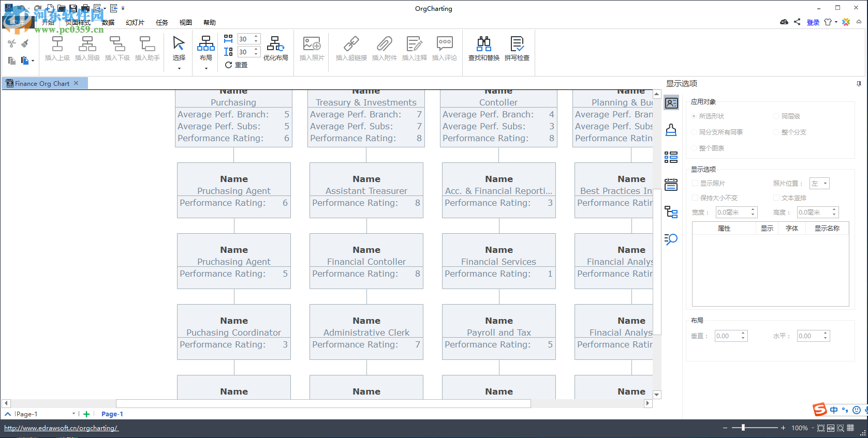Click the 重置 reset spacing button

[x=237, y=65]
